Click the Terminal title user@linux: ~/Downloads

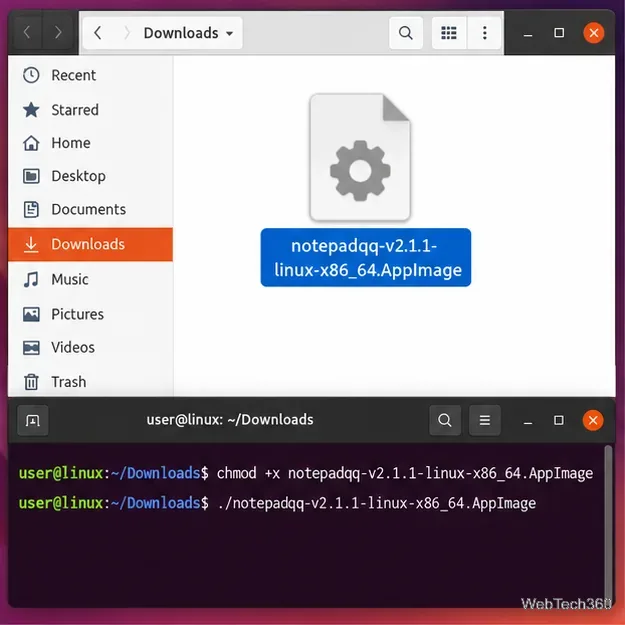point(230,420)
